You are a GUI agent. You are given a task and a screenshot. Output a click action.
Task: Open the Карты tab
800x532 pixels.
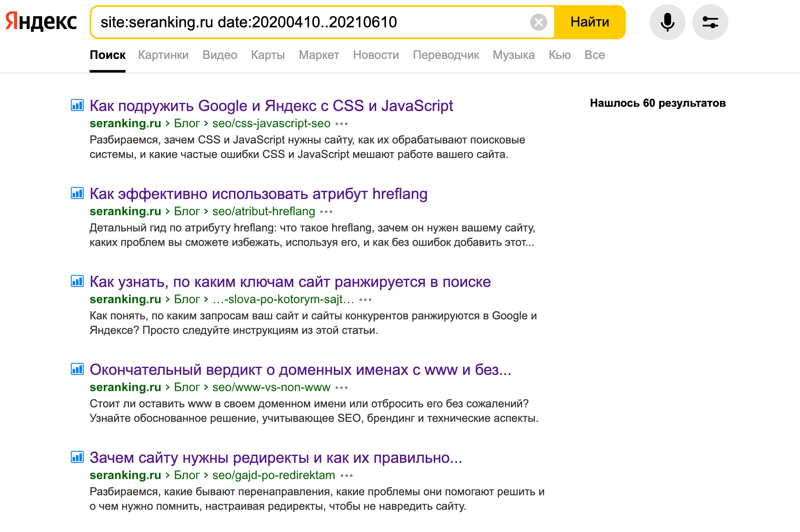point(268,55)
